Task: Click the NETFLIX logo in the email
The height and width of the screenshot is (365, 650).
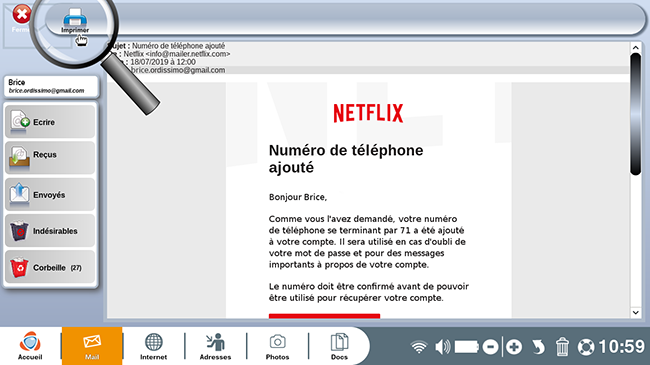Action: click(368, 113)
